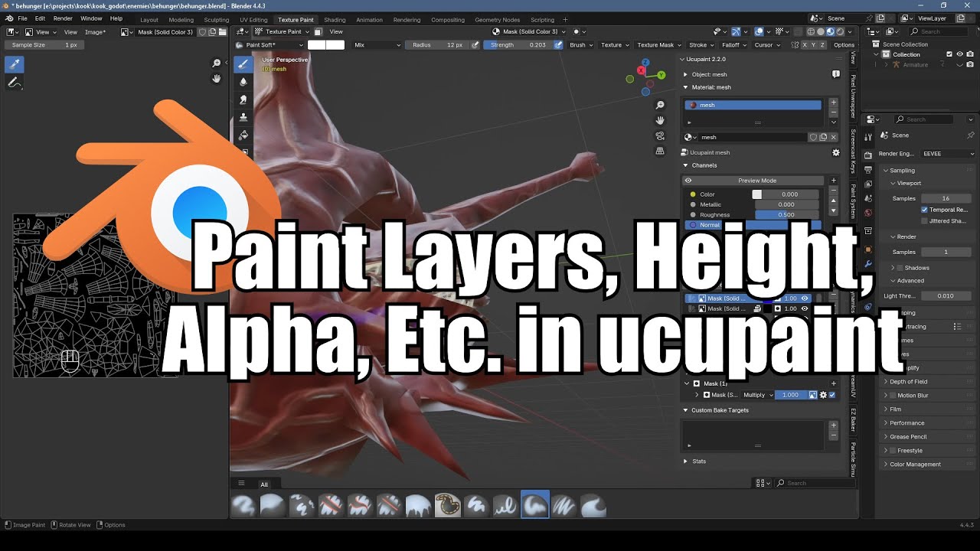Switch to the Sculpting workspace tab
Screen dimensions: 980x551
(216, 20)
